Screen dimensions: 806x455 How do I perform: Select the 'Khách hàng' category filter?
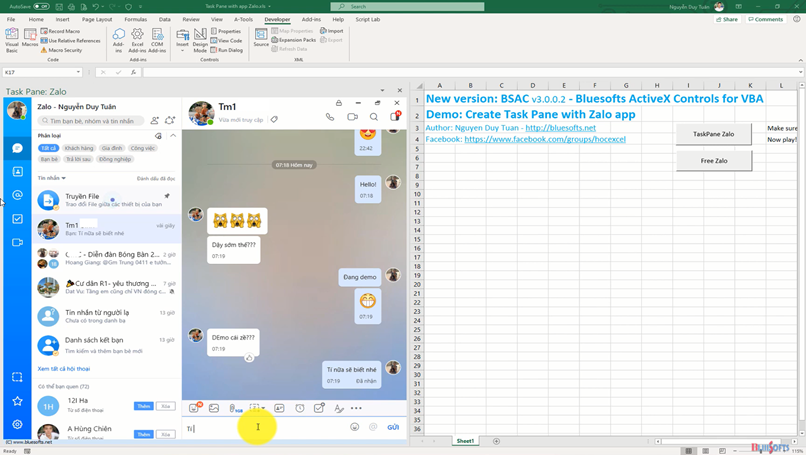(79, 148)
